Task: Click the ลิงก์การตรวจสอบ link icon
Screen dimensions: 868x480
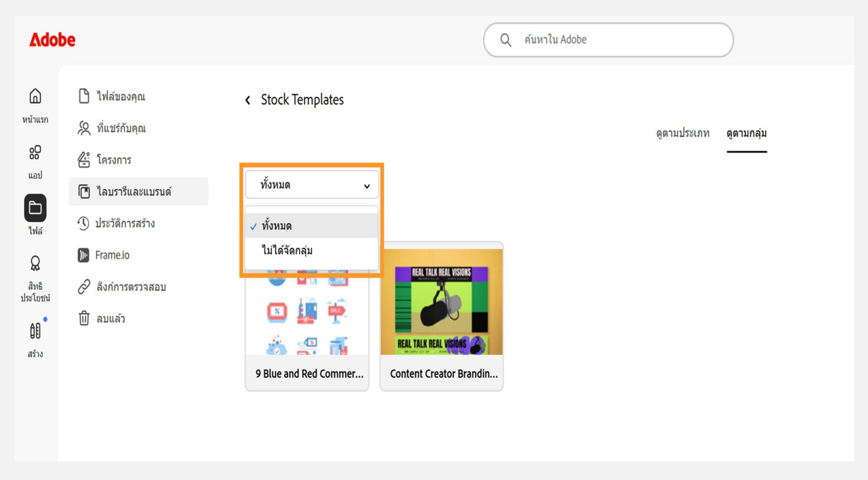Action: 84,287
